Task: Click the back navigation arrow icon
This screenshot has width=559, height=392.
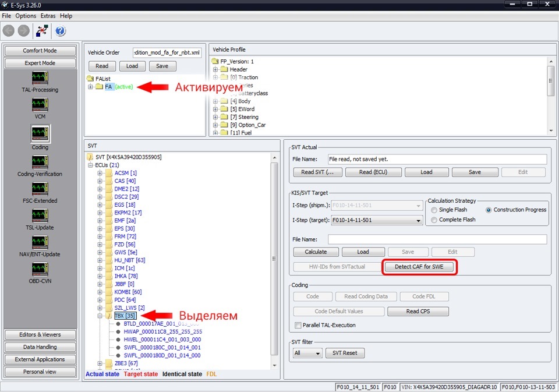Action: 9,31
